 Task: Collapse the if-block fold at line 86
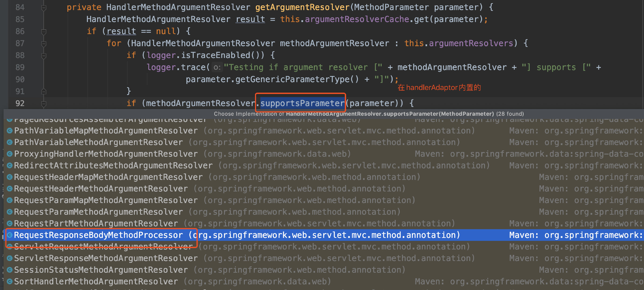(44, 32)
